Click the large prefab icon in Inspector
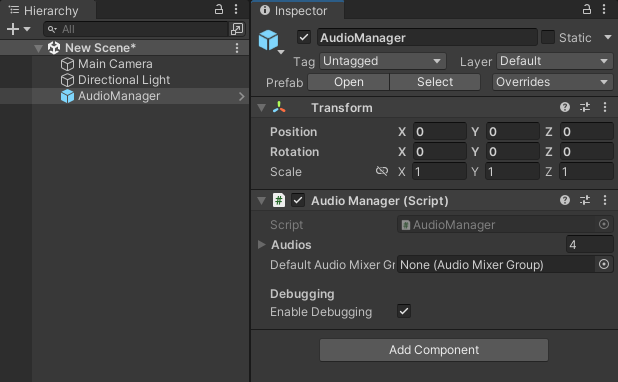 (268, 40)
